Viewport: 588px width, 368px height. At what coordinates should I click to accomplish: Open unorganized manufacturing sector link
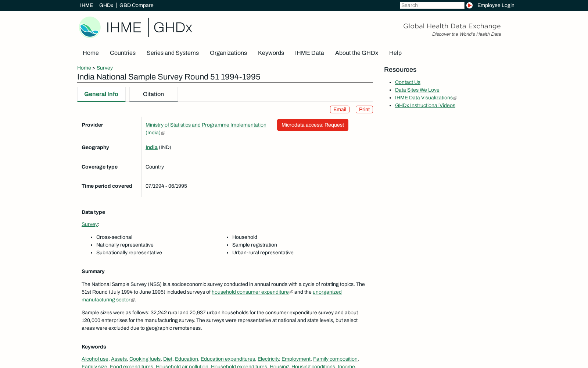tap(327, 292)
